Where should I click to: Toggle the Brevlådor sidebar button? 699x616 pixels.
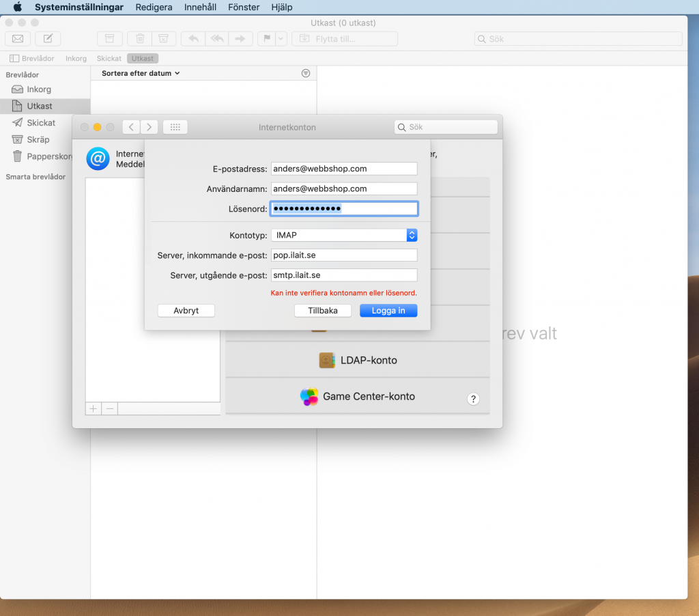[x=32, y=59]
